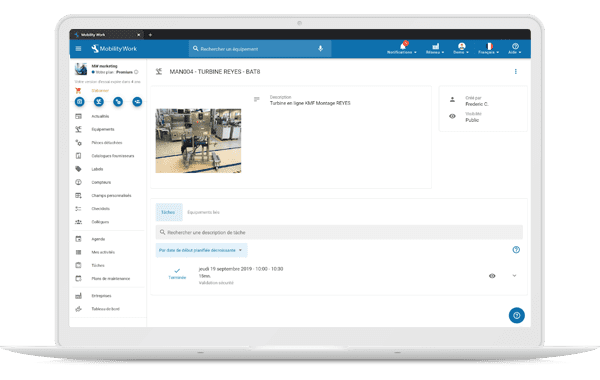Viewport: 600px width, 380px height.
Task: Click the Agenda calendar icon
Action: click(x=78, y=239)
